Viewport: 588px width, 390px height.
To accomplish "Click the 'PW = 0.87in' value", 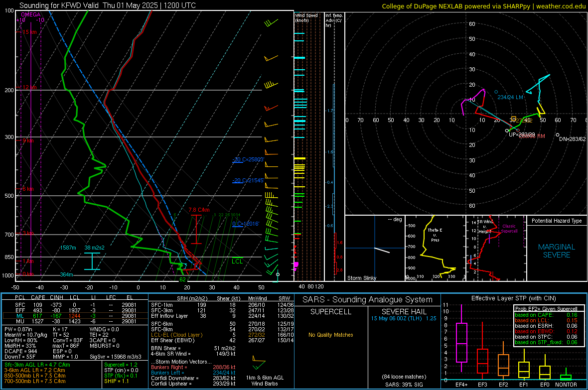I will point(18,329).
